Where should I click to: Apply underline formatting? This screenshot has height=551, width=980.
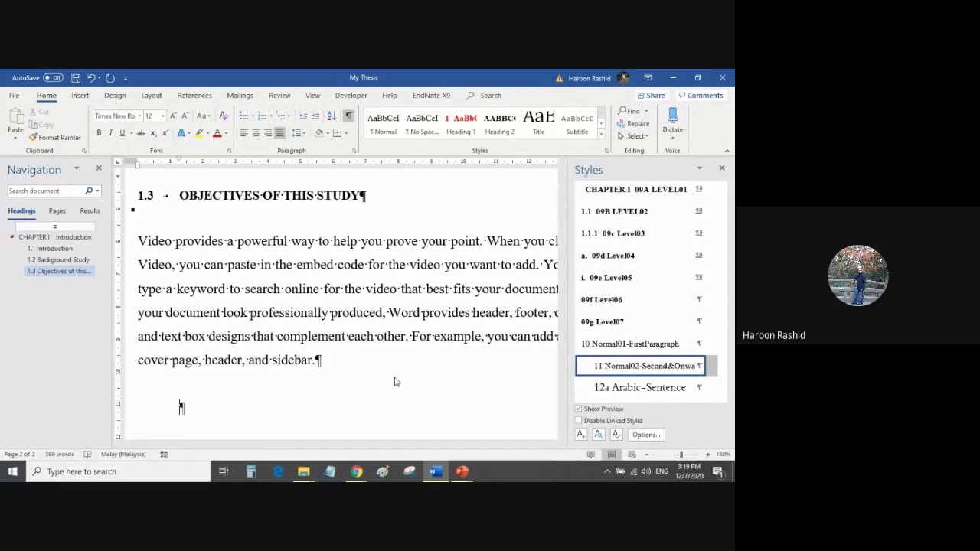tap(122, 133)
